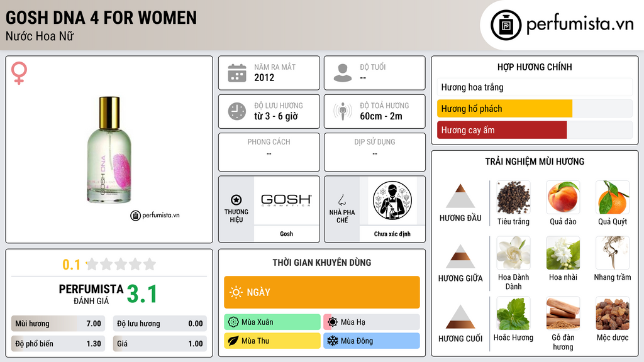Click the Hoắc Hương patchouli image
This screenshot has width=644, height=362.
(x=513, y=313)
